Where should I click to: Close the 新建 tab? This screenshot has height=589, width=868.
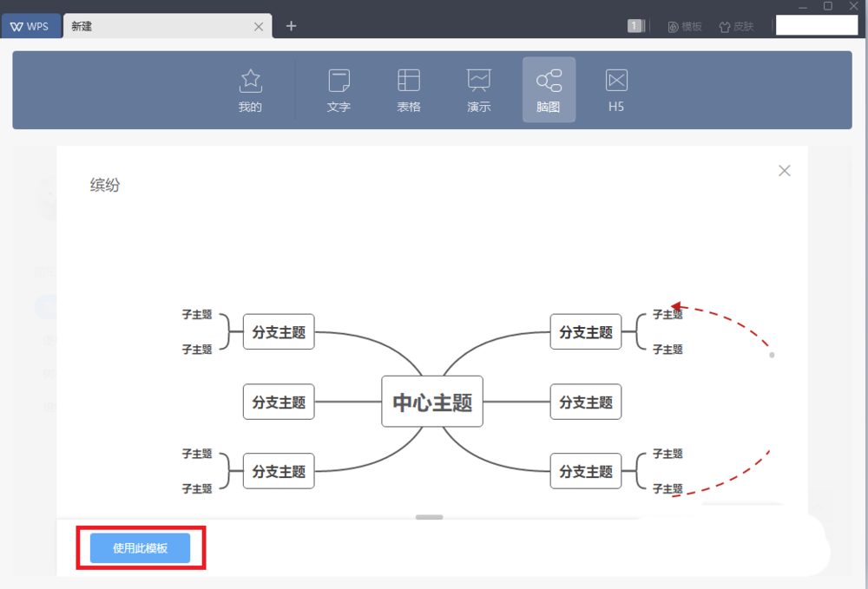pyautogui.click(x=259, y=27)
